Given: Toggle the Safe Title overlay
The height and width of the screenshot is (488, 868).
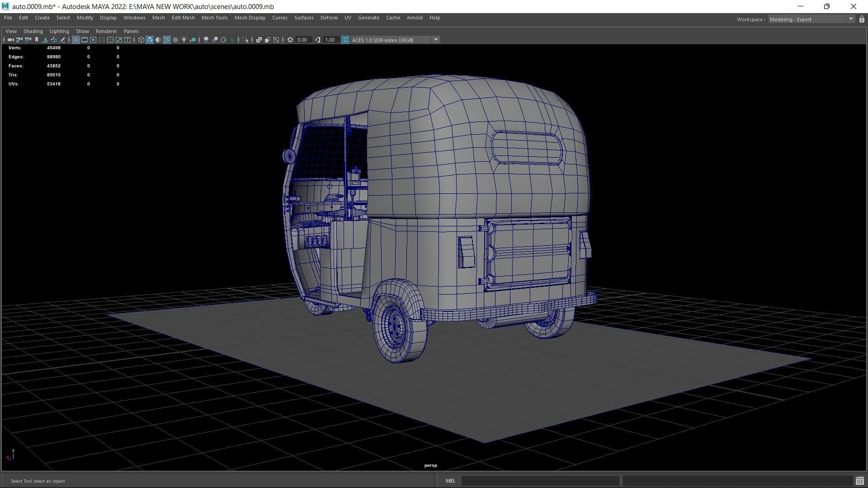Looking at the screenshot, I should click(127, 40).
